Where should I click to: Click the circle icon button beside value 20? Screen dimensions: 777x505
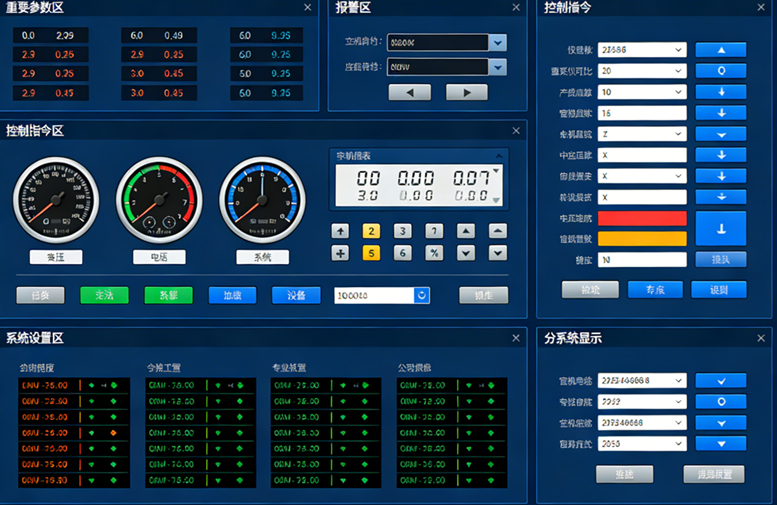tap(720, 71)
